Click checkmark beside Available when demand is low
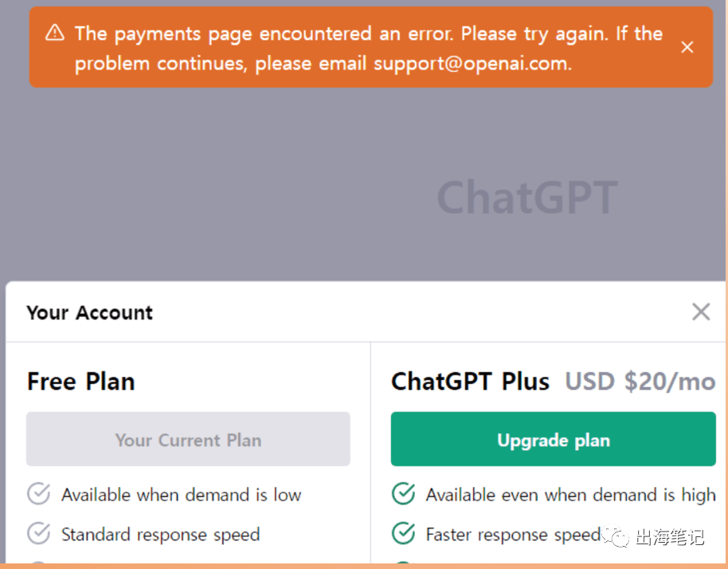The image size is (728, 569). click(38, 494)
